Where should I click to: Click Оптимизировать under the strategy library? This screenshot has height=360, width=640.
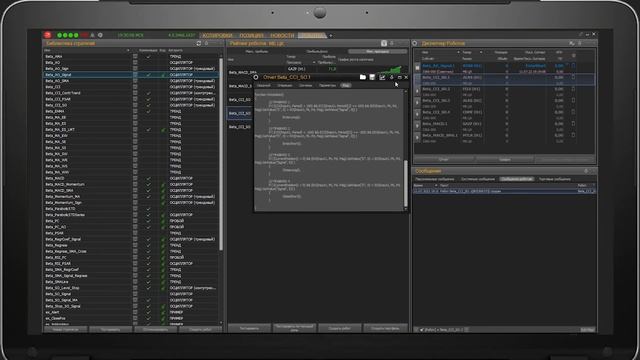tap(155, 329)
